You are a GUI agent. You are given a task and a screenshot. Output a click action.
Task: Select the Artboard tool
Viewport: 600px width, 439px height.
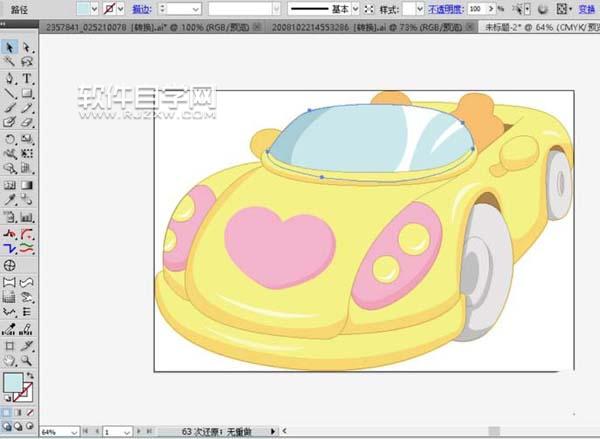(x=9, y=346)
